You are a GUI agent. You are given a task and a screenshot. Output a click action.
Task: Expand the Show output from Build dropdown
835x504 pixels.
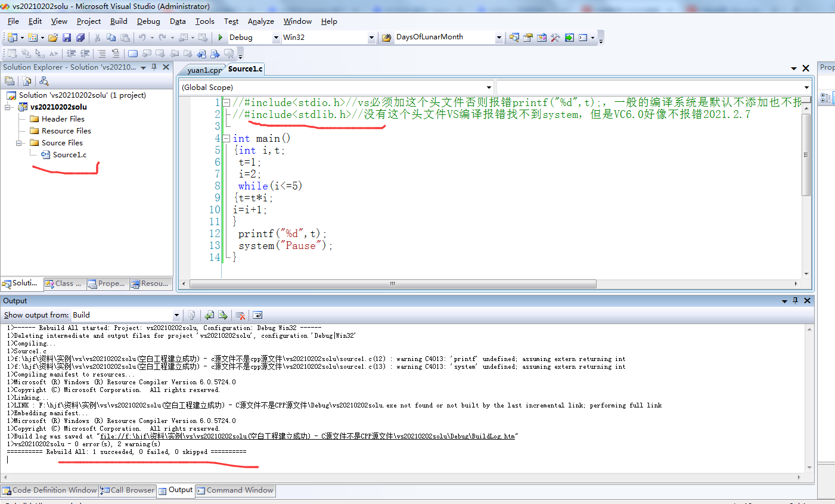coord(176,315)
